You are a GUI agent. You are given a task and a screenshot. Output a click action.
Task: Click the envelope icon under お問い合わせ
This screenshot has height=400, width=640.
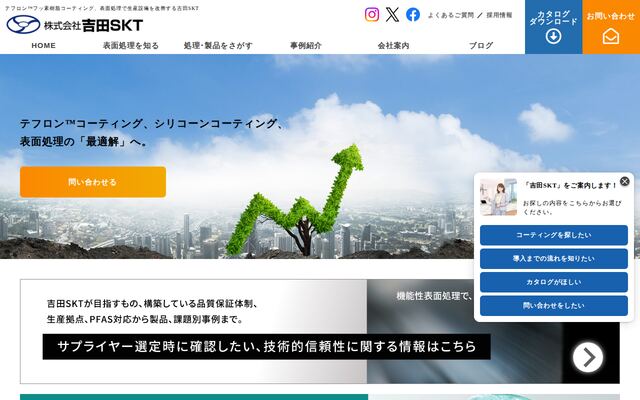[611, 36]
